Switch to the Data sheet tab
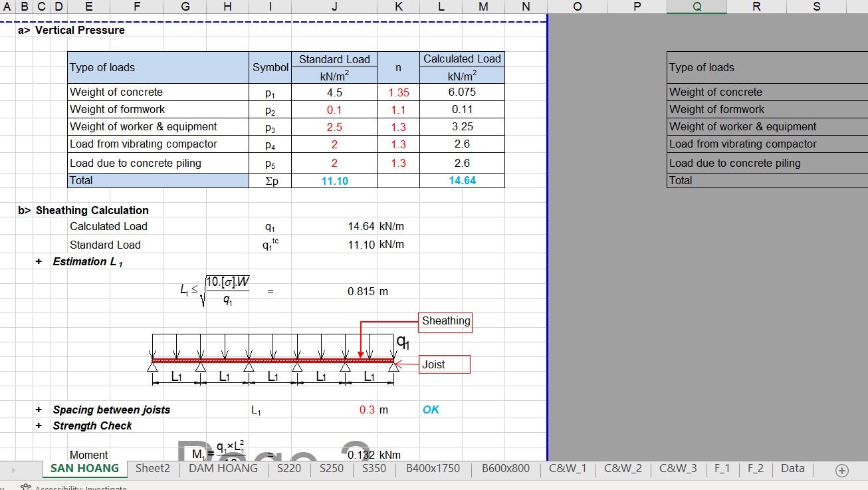Image resolution: width=868 pixels, height=490 pixels. (x=793, y=468)
